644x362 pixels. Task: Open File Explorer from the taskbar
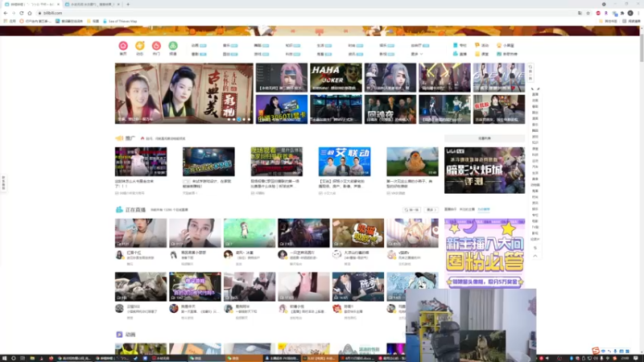[x=32, y=358]
